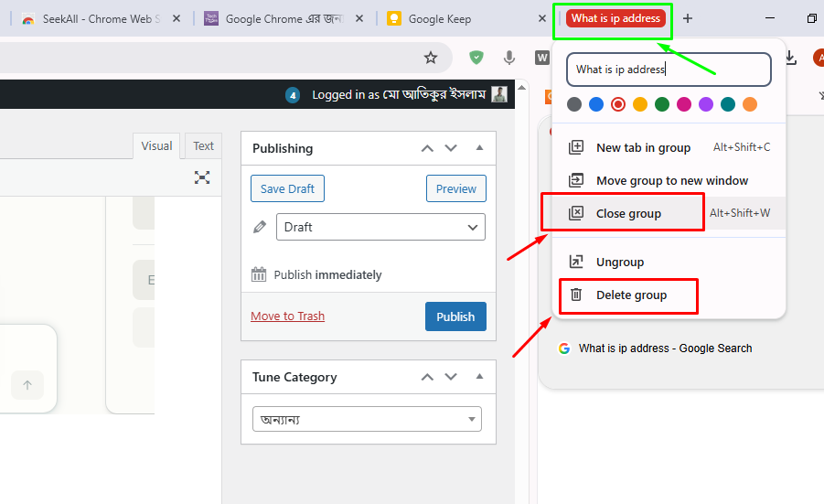Click the page scrollbar up arrow
The image size is (824, 504).
click(521, 88)
